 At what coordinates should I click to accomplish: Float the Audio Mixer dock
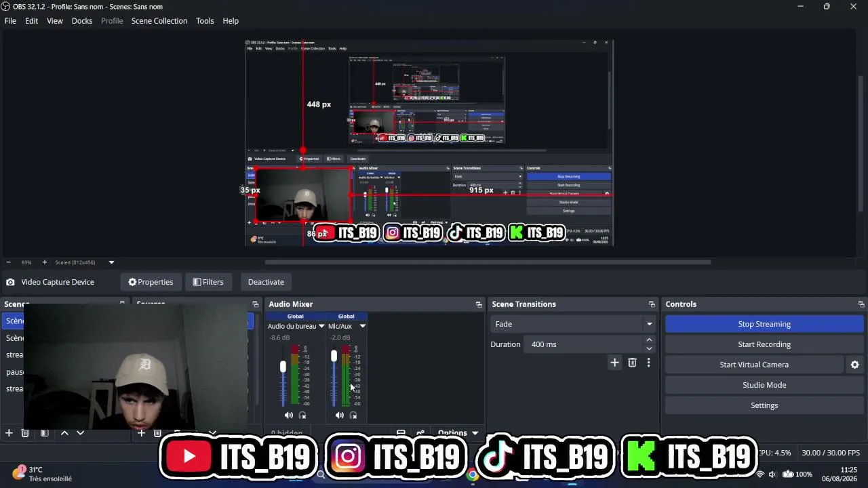click(x=479, y=304)
